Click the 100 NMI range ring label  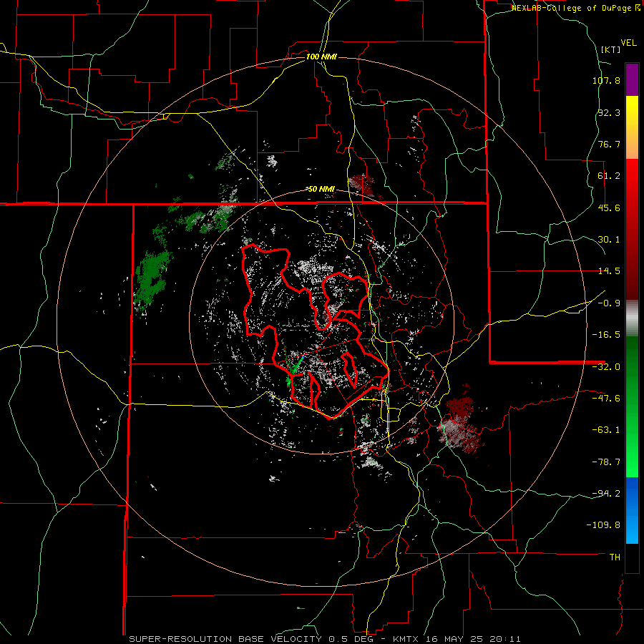(x=321, y=57)
